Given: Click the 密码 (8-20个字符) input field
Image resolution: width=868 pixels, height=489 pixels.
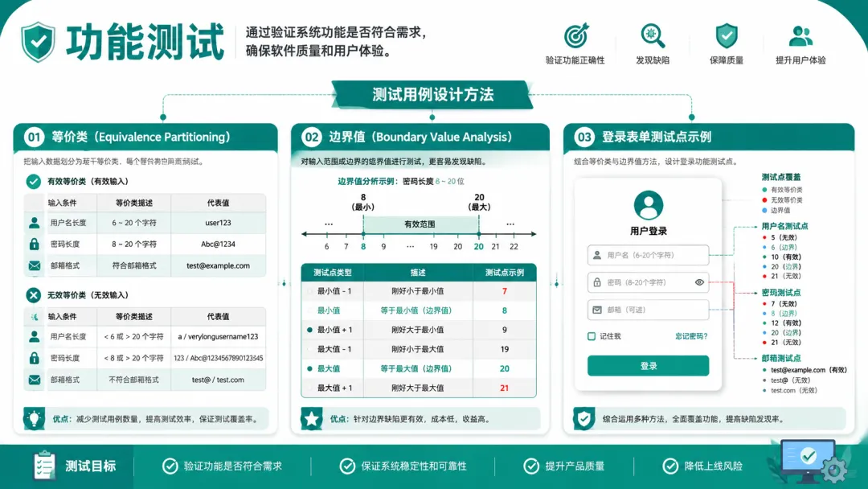Looking at the screenshot, I should tap(649, 282).
